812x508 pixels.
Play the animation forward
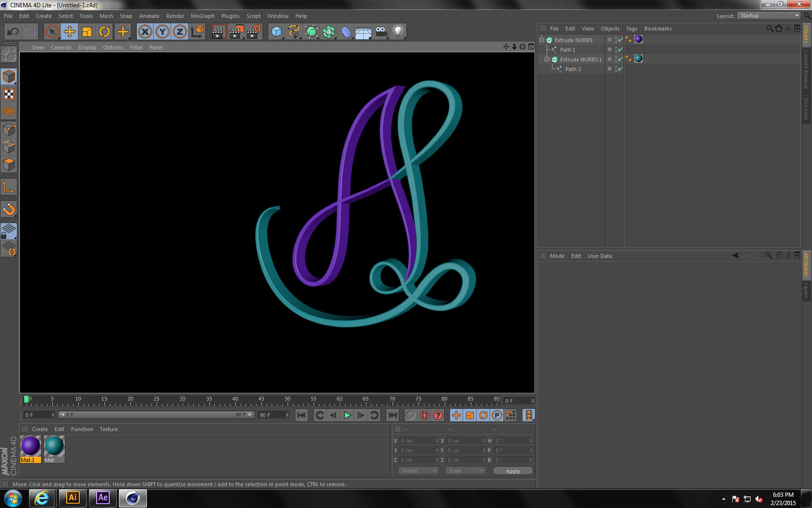coord(347,415)
